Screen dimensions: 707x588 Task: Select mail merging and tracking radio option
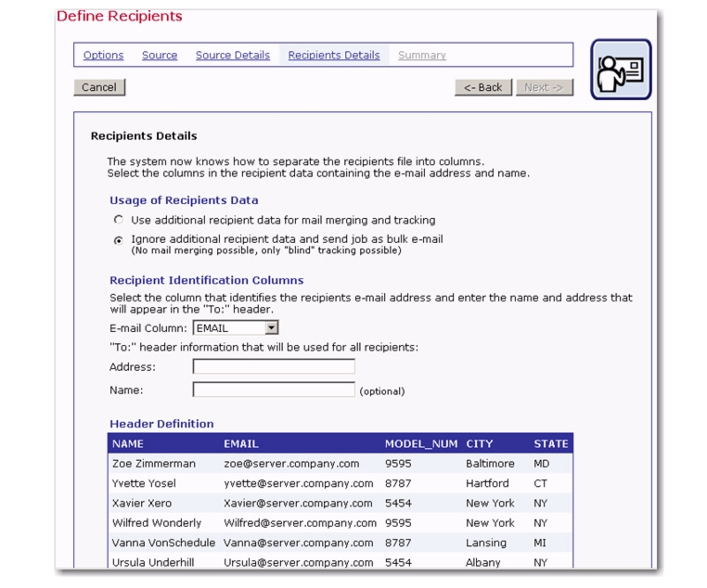[119, 220]
